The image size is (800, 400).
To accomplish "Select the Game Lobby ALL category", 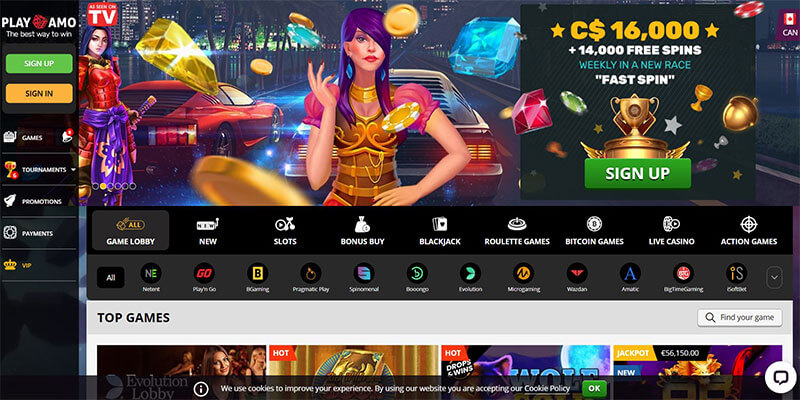I will [x=131, y=231].
